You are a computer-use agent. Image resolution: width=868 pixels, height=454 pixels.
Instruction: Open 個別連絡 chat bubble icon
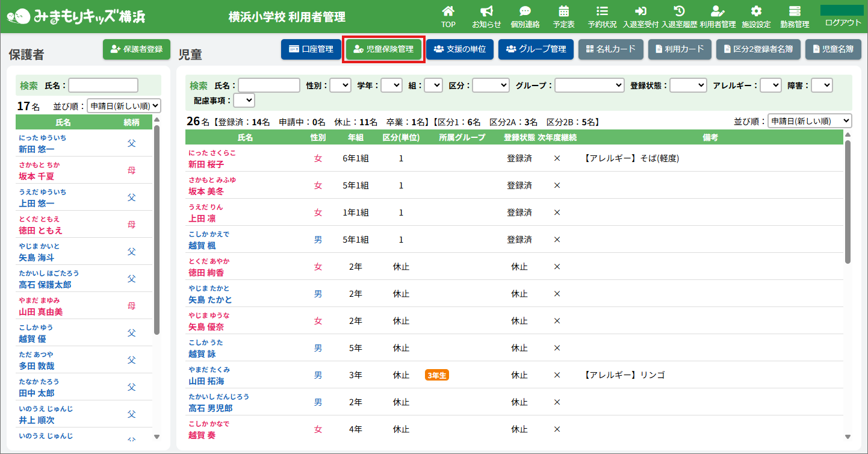(x=525, y=11)
